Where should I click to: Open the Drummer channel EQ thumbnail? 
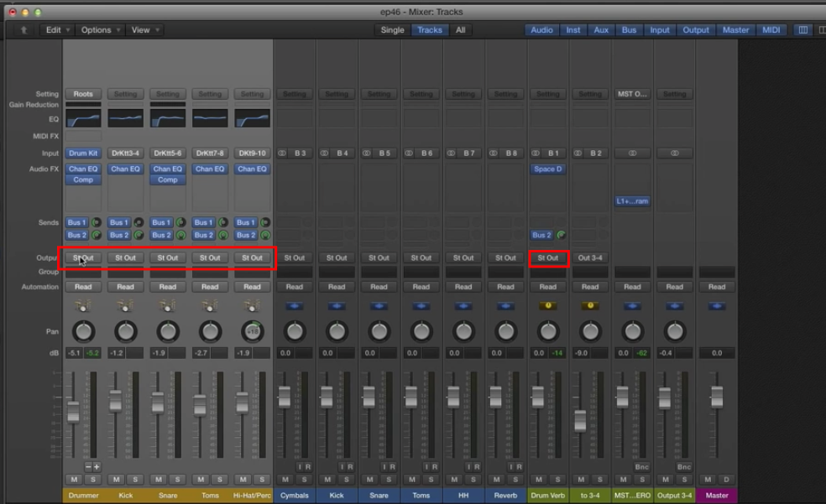pyautogui.click(x=83, y=119)
